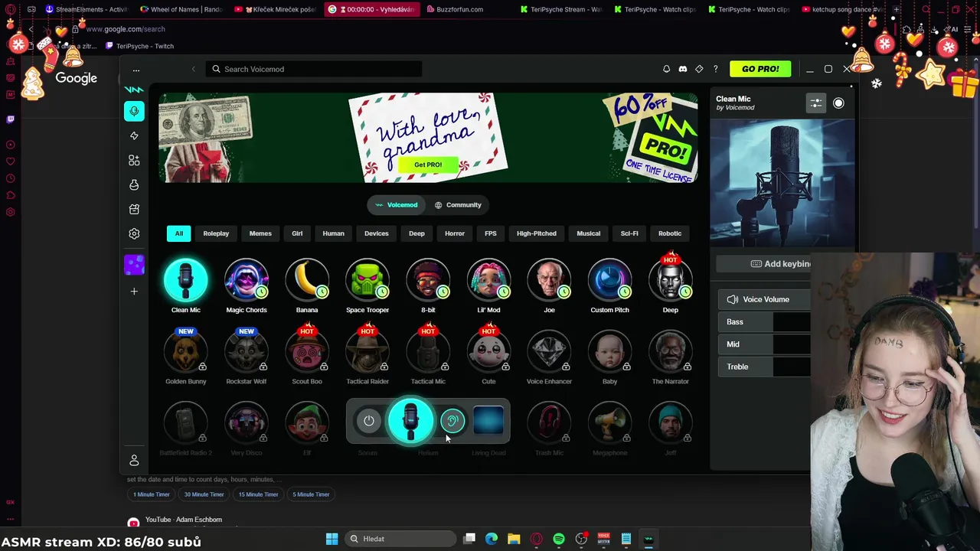Click the 5 Minute Timer chip in browser

(x=311, y=494)
